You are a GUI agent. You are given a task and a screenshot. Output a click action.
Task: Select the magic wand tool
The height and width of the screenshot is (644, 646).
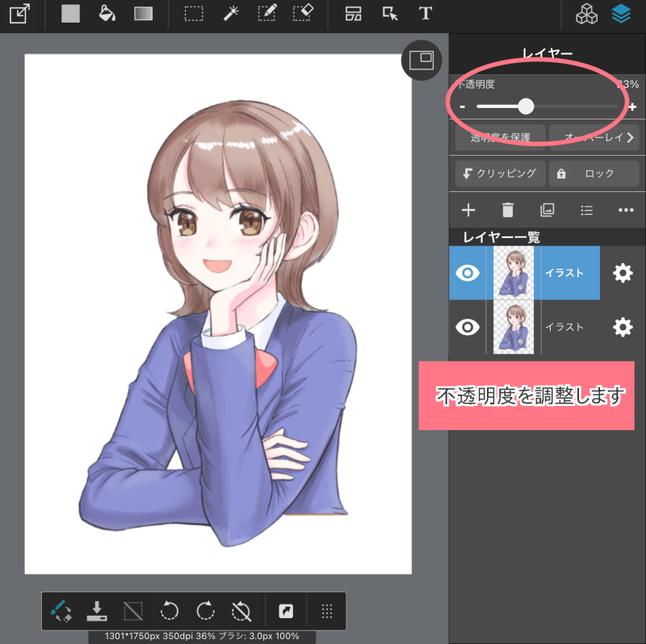[230, 14]
